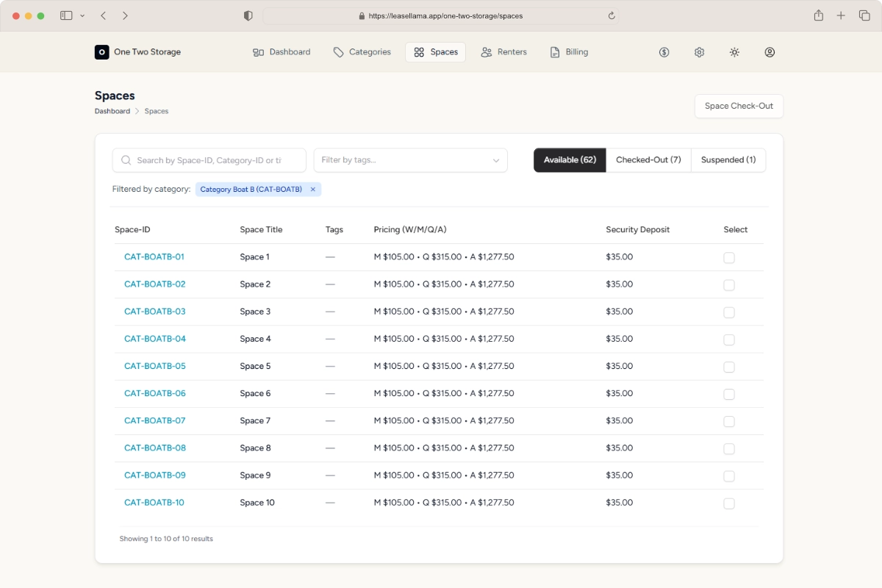Open the CAT-BOATB-08 space link
The height and width of the screenshot is (588, 882).
click(x=155, y=448)
